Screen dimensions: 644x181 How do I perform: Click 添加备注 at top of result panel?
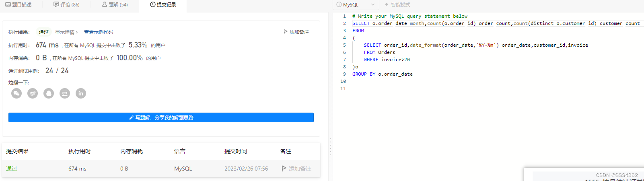click(x=296, y=32)
